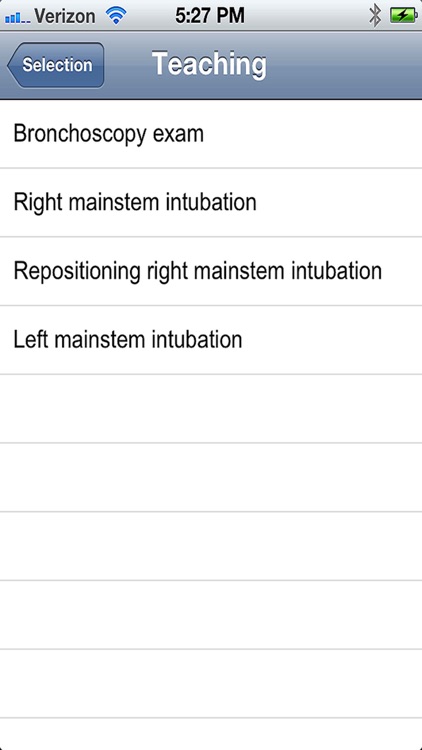Tap the partial empty row at the screen bottom
Viewport: 422px width, 750px height.
tap(211, 734)
